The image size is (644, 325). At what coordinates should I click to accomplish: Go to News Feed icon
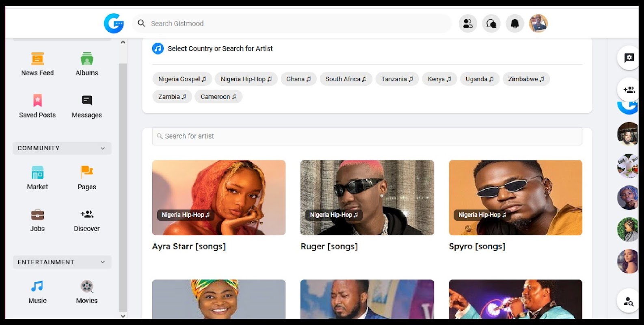pos(37,59)
